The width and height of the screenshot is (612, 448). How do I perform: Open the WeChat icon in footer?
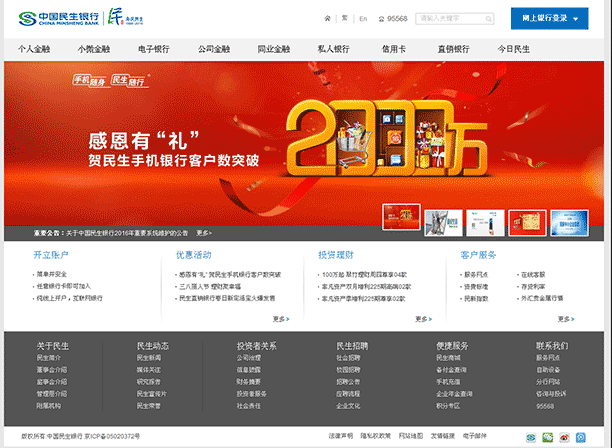(x=548, y=437)
